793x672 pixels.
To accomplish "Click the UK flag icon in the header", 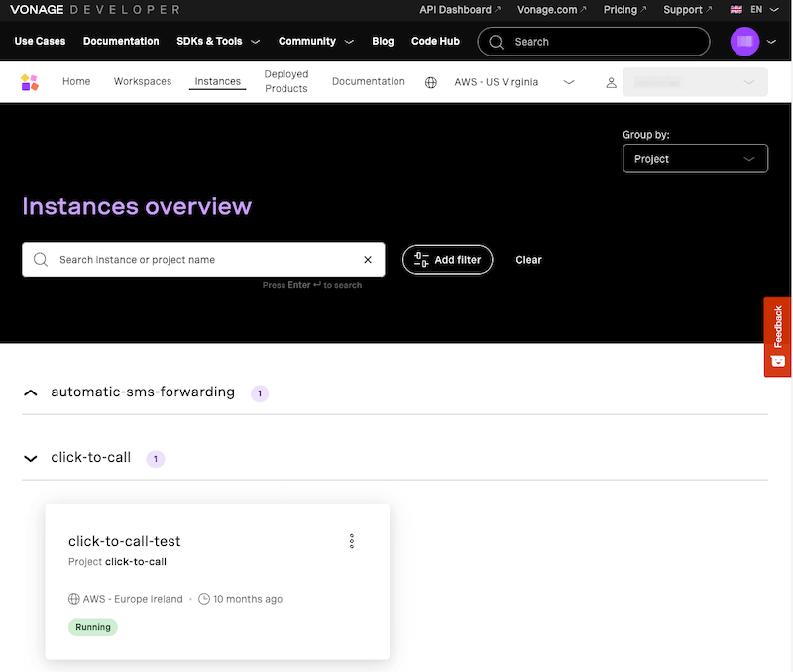I will point(737,9).
